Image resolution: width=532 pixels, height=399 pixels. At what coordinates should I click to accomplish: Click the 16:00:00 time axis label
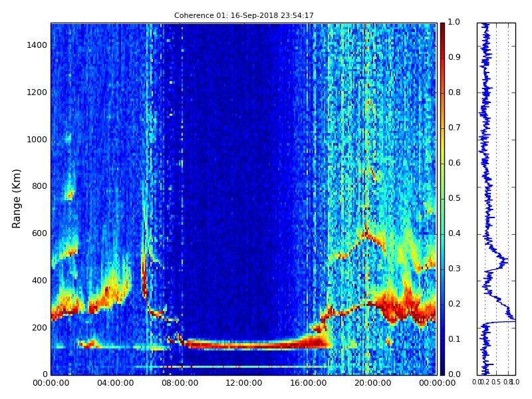tap(309, 383)
